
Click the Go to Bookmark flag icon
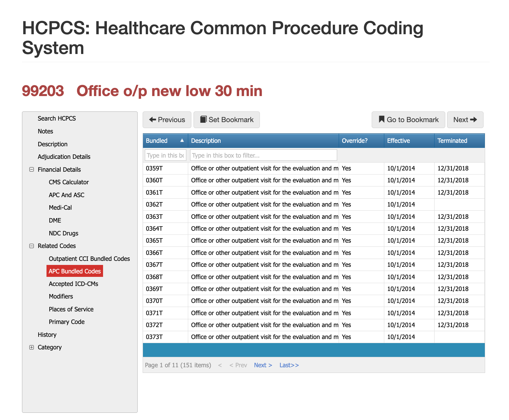click(381, 120)
